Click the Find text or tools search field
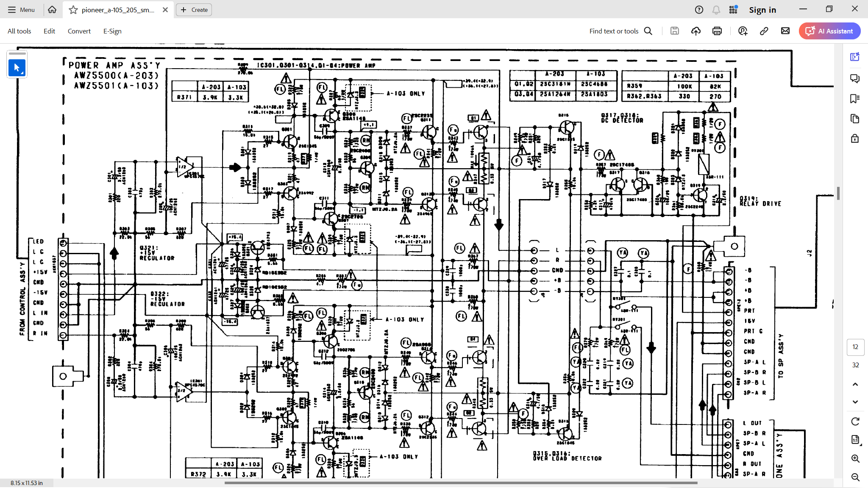Image resolution: width=868 pixels, height=488 pixels. click(x=620, y=31)
